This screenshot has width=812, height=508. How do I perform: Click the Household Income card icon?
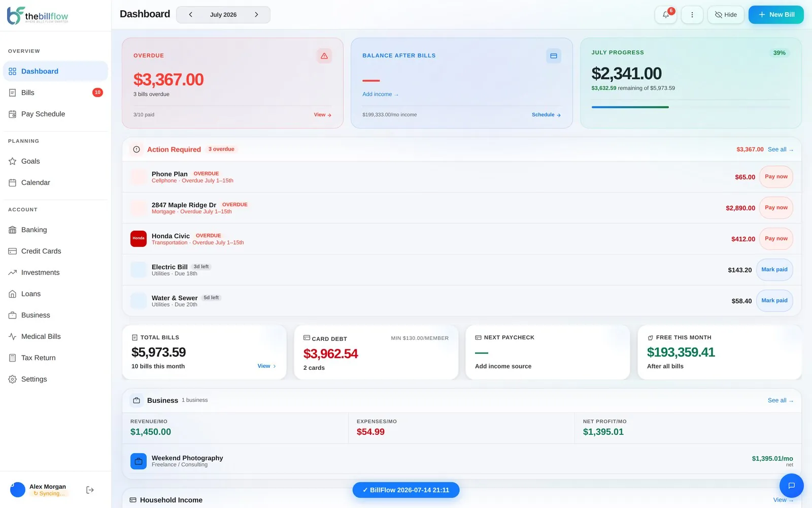pyautogui.click(x=133, y=500)
